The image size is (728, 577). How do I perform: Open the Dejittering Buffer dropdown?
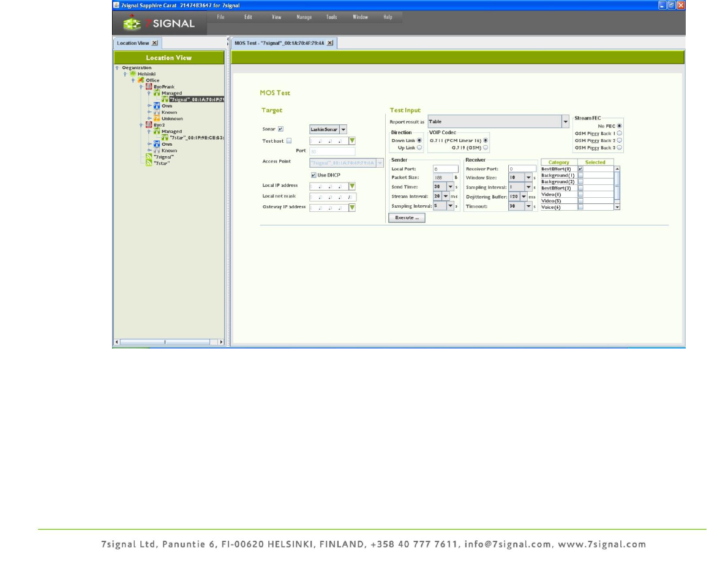coord(523,197)
